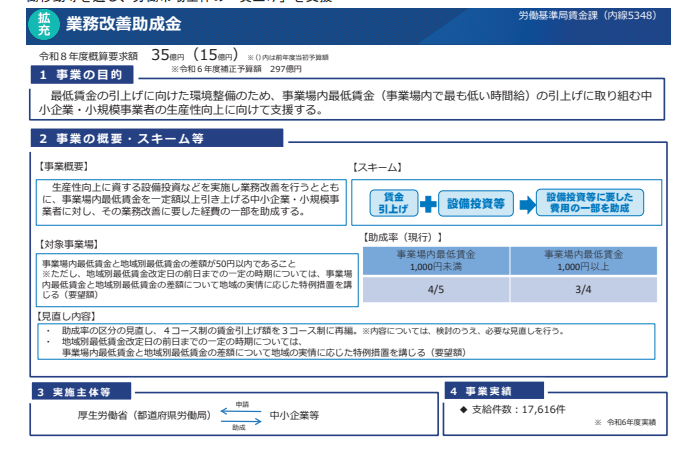The height and width of the screenshot is (455, 684).
Task: Click the 1,000円以上 table header cell
Action: pos(585,261)
